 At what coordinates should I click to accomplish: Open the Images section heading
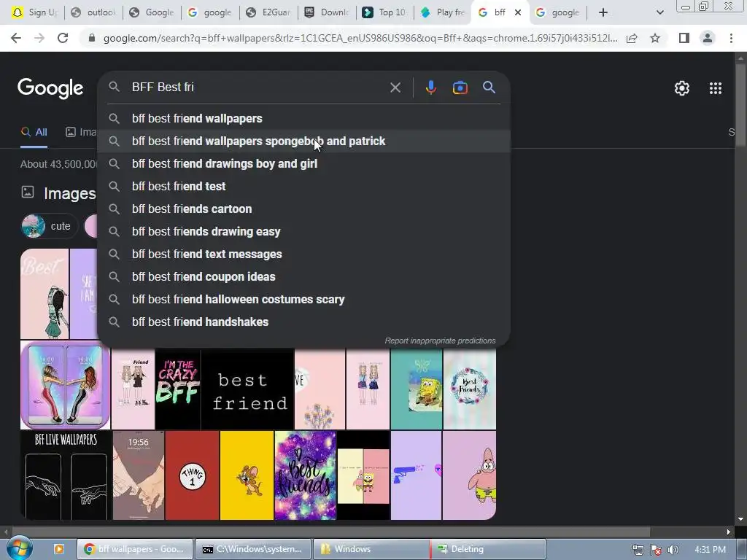(x=69, y=193)
